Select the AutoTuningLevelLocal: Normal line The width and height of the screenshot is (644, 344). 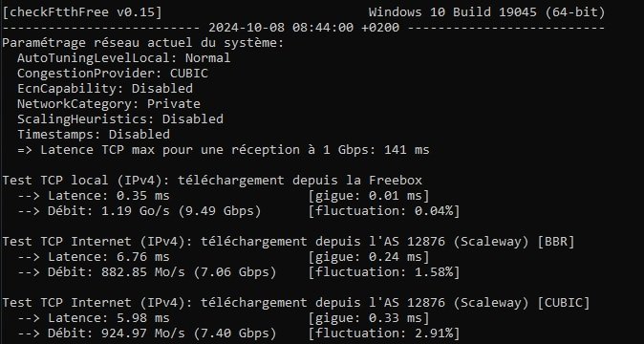coord(123,58)
